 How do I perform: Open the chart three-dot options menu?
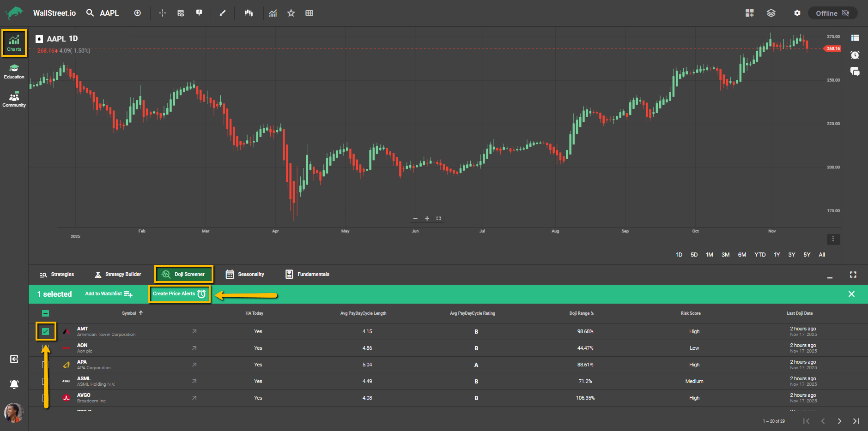833,239
